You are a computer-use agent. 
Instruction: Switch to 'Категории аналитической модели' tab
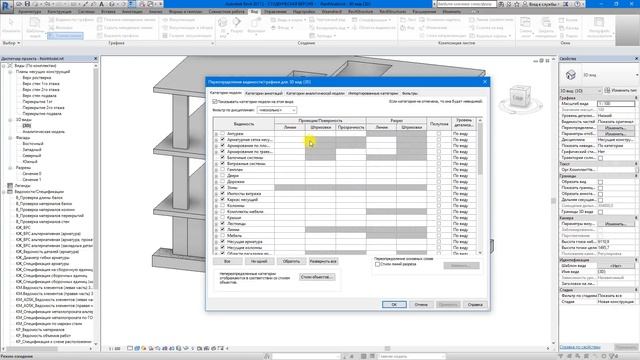315,93
